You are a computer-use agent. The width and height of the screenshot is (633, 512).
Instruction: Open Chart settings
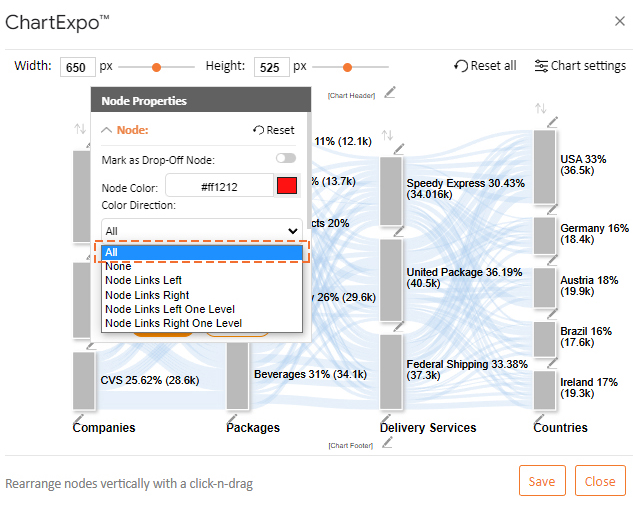click(580, 65)
